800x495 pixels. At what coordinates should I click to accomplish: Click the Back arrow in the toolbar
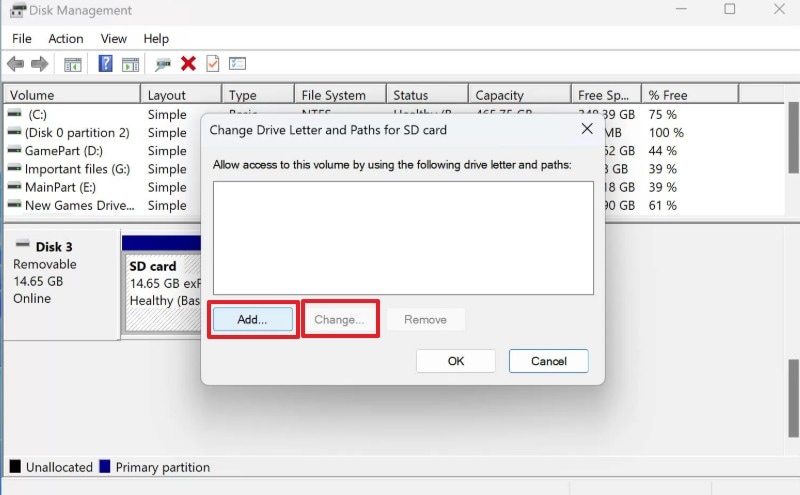(15, 64)
